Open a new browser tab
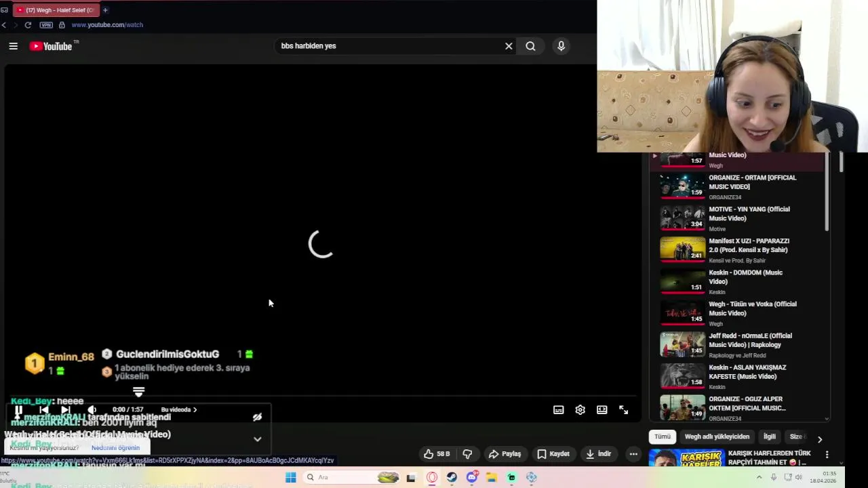Viewport: 868px width, 488px height. 105,10
